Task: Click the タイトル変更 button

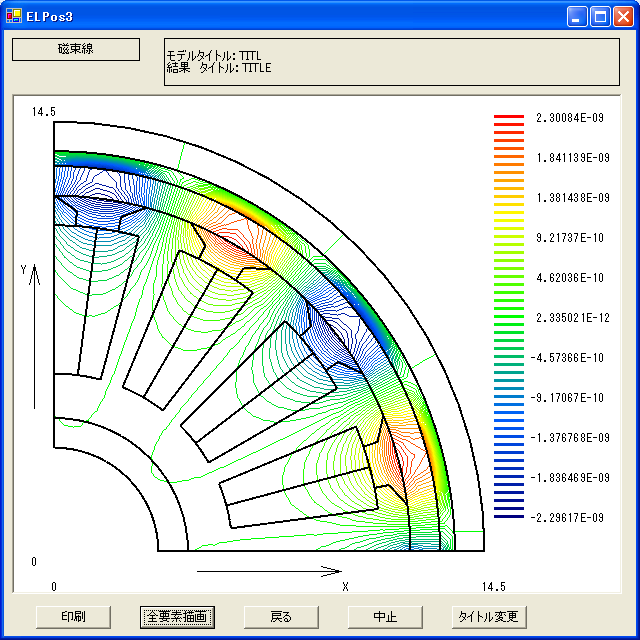Action: (x=489, y=617)
